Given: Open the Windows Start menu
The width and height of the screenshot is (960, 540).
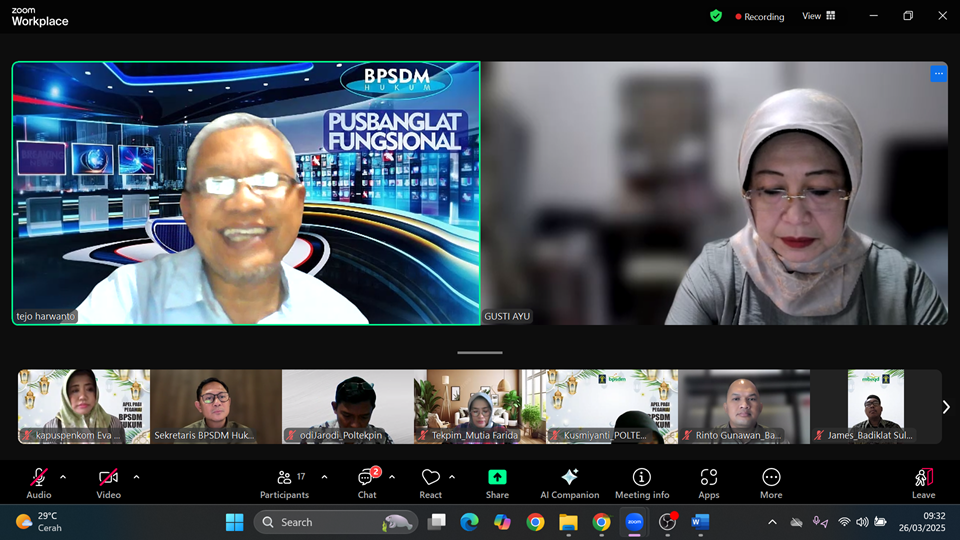Looking at the screenshot, I should pos(234,522).
